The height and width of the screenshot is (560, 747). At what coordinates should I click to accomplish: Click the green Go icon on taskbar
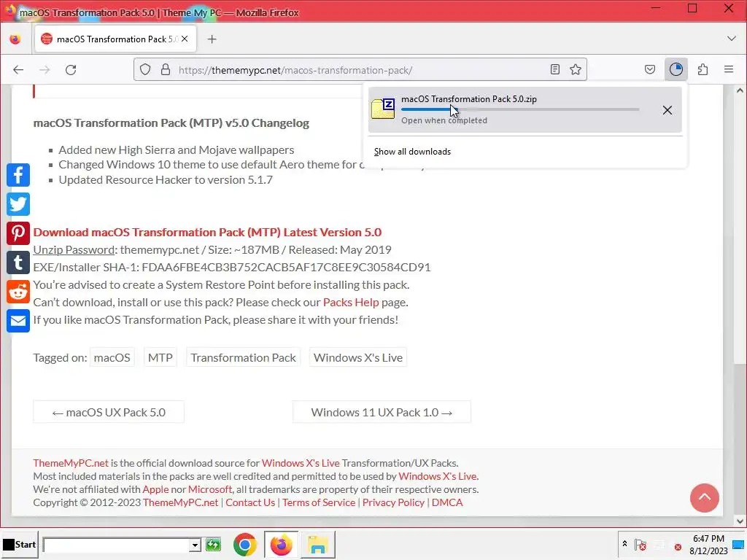point(214,544)
